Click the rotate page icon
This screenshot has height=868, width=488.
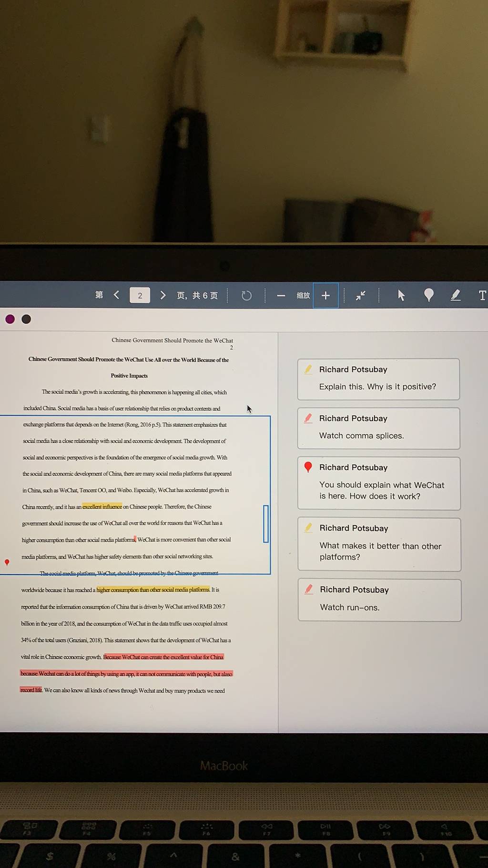point(246,296)
